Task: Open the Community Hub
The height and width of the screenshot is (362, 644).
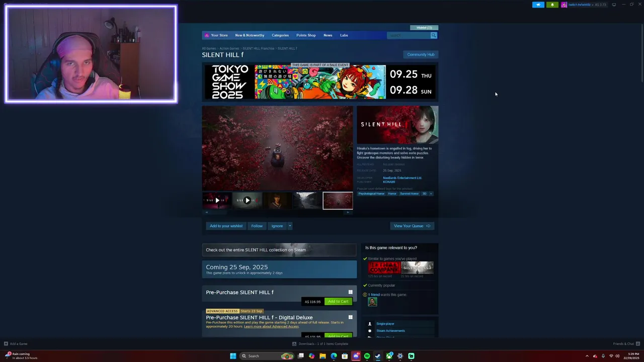Action: coord(421,54)
